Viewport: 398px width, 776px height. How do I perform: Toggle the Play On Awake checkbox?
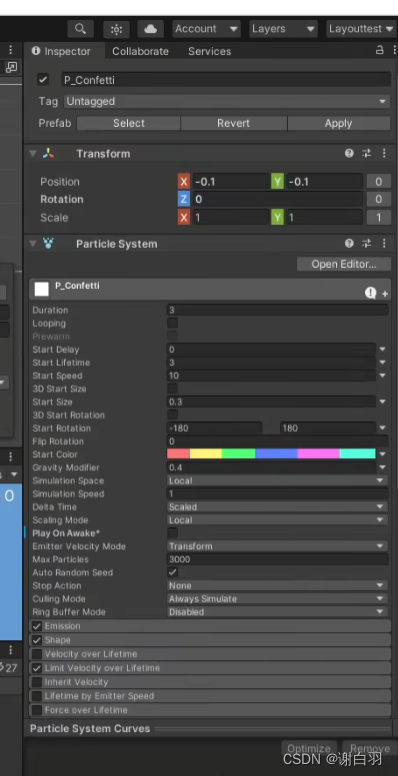[x=172, y=533]
